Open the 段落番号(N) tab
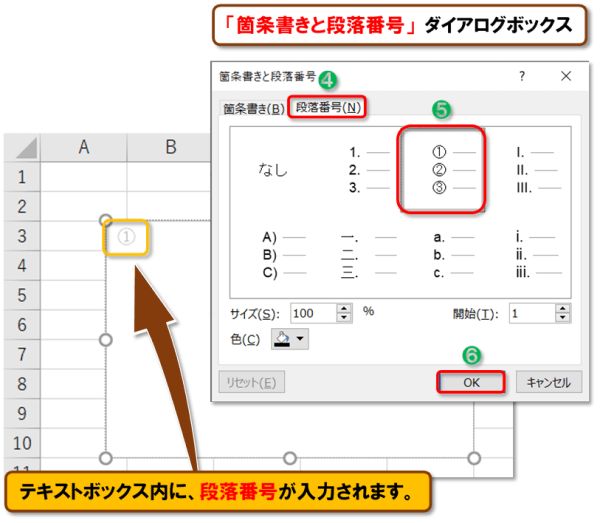Screen dimensions: 600x523 pyautogui.click(x=328, y=108)
